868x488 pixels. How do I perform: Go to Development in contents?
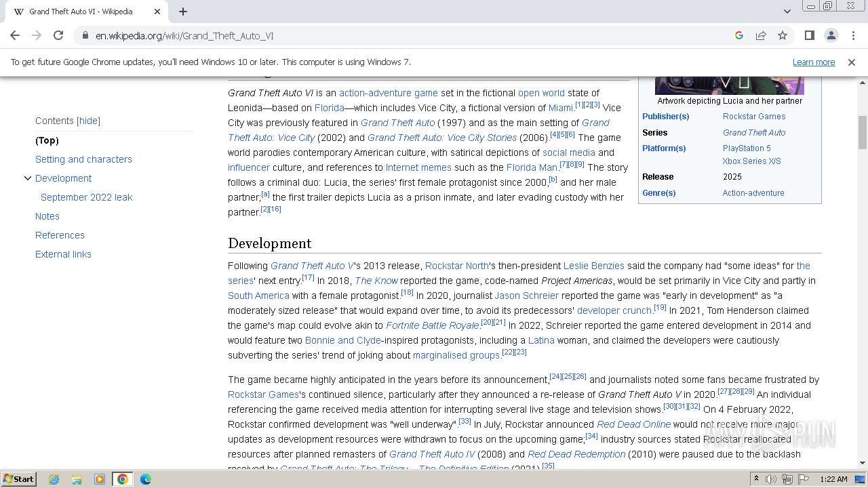63,178
